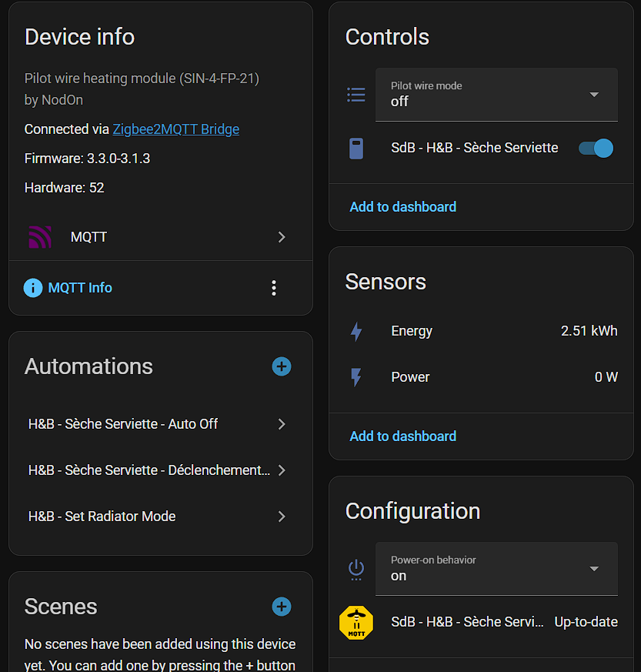Click the Power sensor flash icon
Viewport: 641px width, 672px height.
(356, 377)
